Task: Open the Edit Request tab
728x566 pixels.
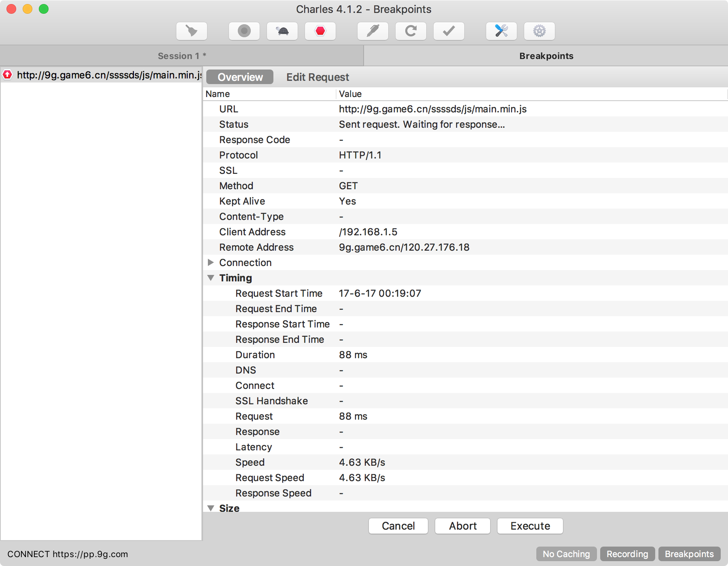Action: [317, 77]
